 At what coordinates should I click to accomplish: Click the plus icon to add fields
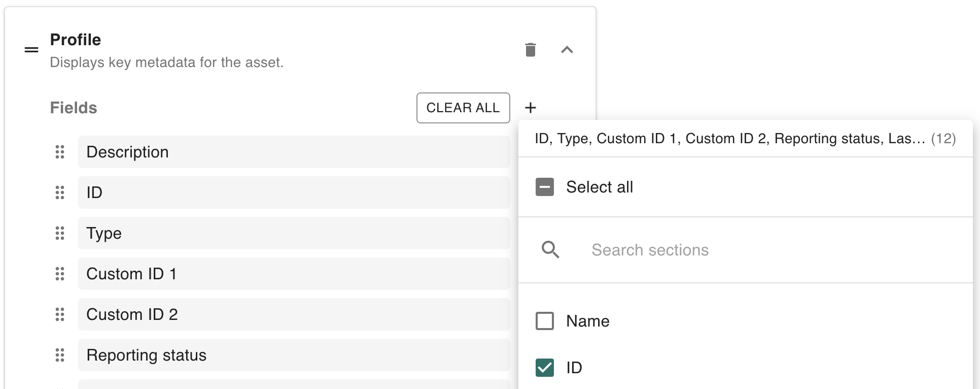click(x=530, y=108)
